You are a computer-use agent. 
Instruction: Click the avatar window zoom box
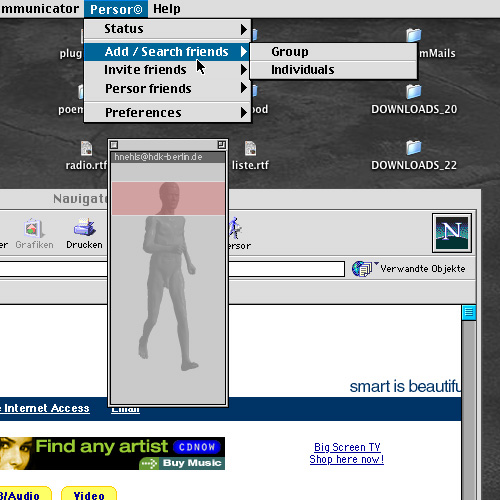pos(221,145)
